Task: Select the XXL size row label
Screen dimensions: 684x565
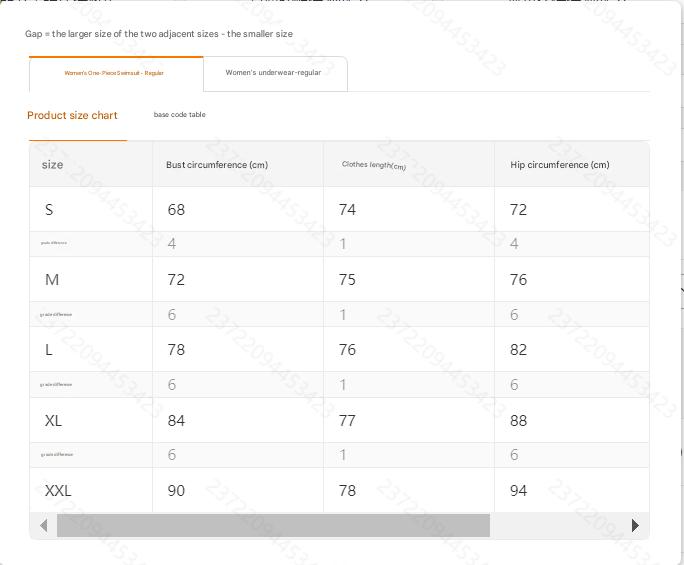Action: point(58,491)
